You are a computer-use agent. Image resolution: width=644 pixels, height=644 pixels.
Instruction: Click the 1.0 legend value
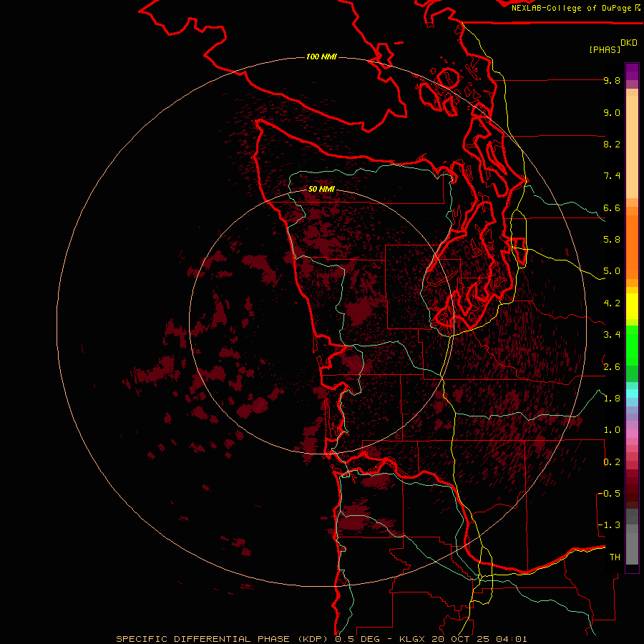[x=612, y=430]
